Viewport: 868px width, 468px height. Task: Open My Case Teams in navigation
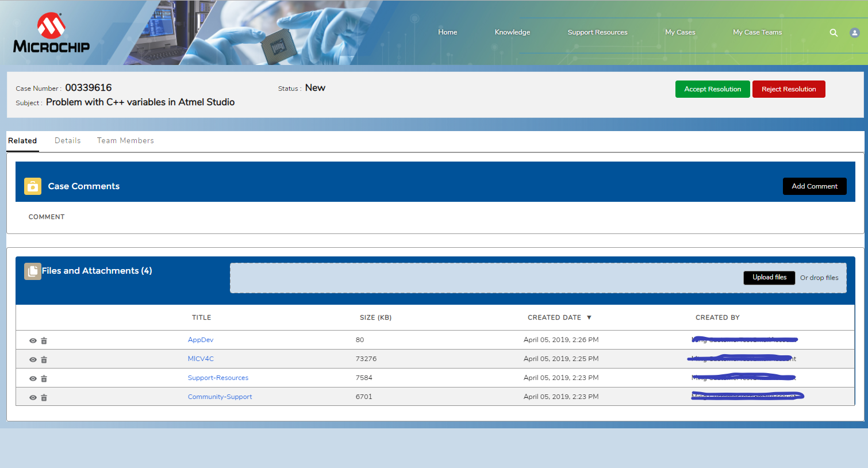coord(757,32)
